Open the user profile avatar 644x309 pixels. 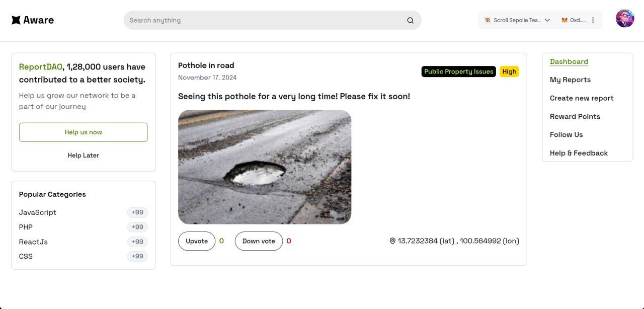tap(624, 19)
